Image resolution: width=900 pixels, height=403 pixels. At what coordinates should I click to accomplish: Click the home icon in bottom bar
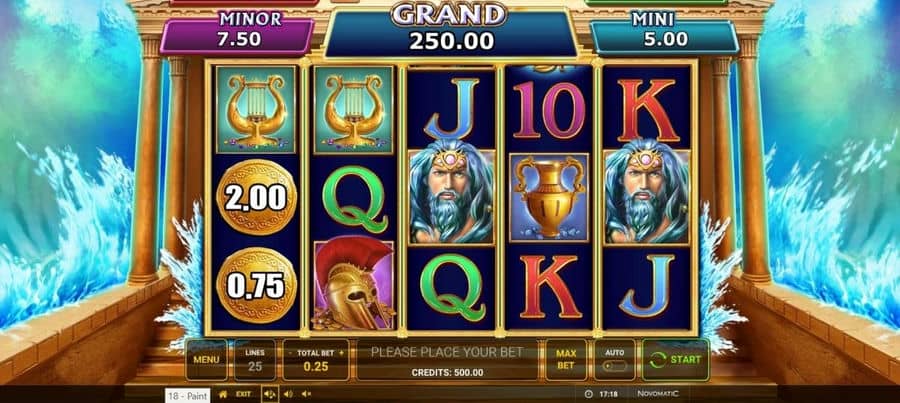pyautogui.click(x=223, y=394)
